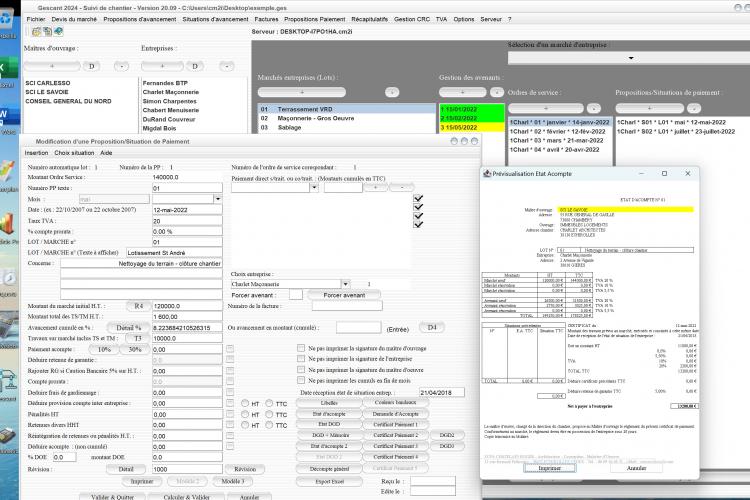
Task: Click the first folder icon in Gescant toolbar
Action: tap(36, 32)
